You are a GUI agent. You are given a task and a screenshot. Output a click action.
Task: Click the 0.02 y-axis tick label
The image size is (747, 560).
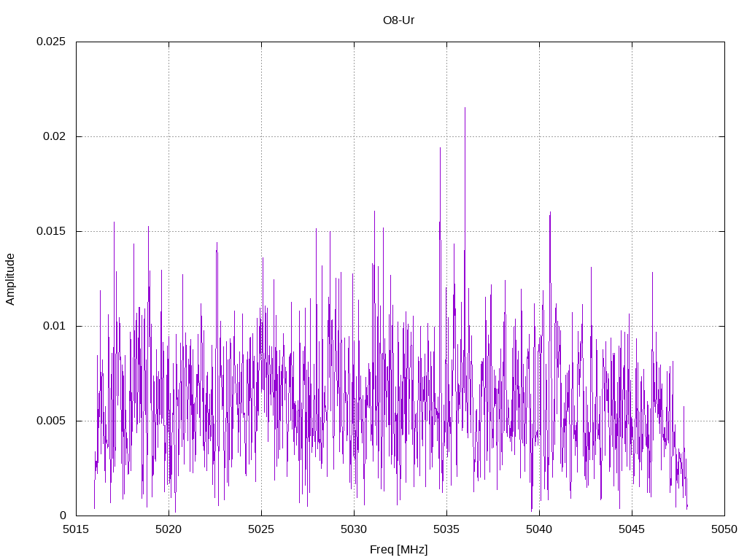[x=54, y=136]
